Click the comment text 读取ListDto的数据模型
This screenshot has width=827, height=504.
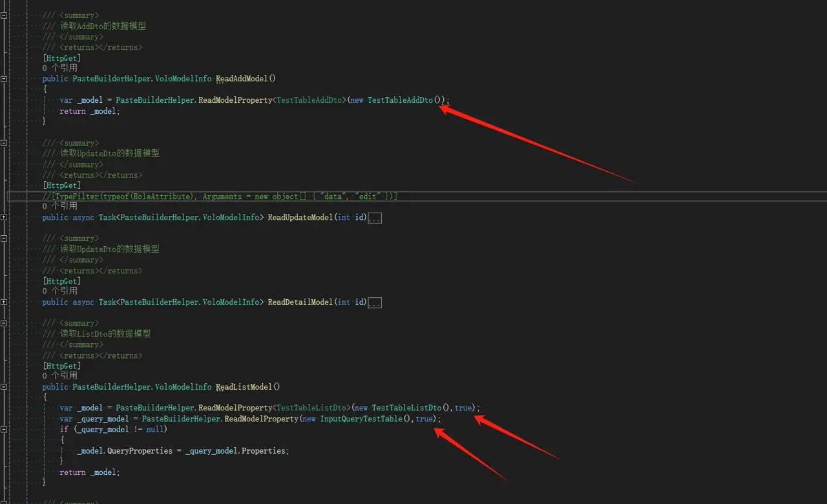(x=105, y=334)
